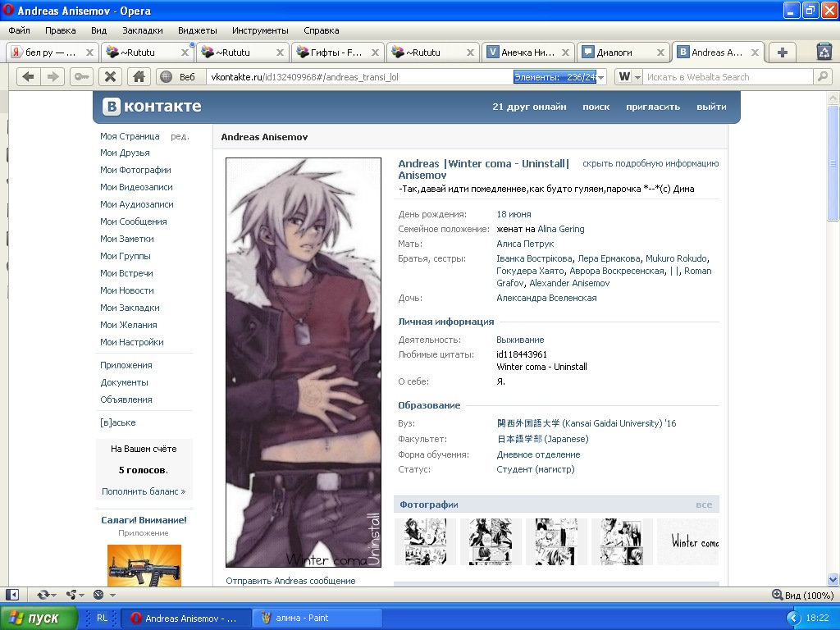Open the [в]аське sidebar link
Screen dimensions: 840x630
pos(118,422)
